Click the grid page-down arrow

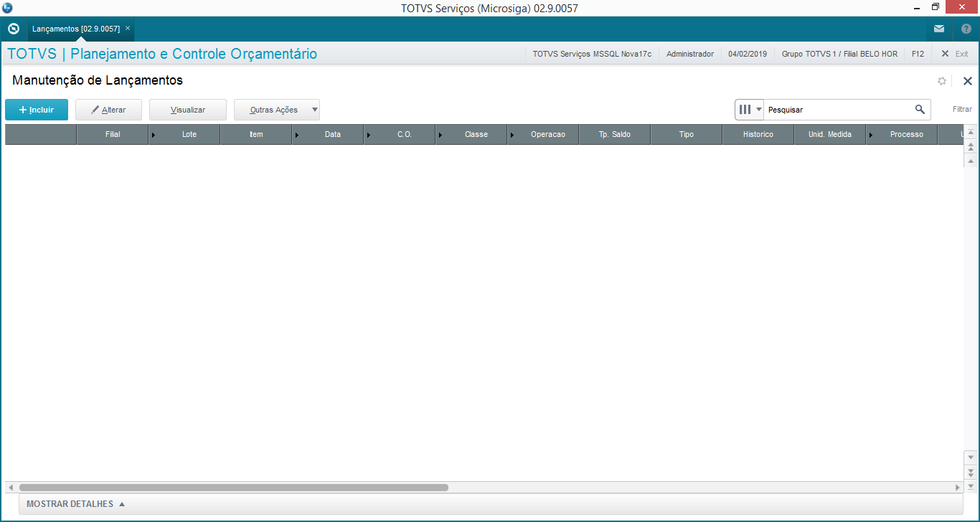tap(971, 472)
